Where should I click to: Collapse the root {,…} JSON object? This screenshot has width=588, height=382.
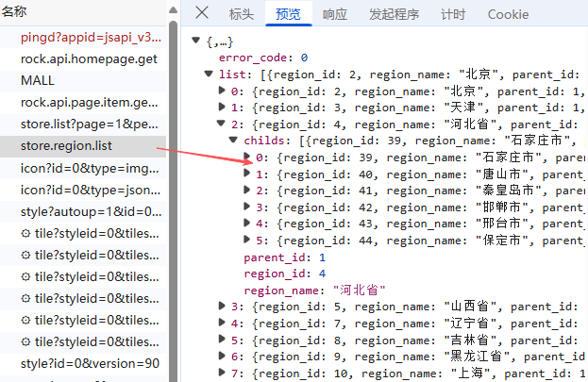point(195,41)
